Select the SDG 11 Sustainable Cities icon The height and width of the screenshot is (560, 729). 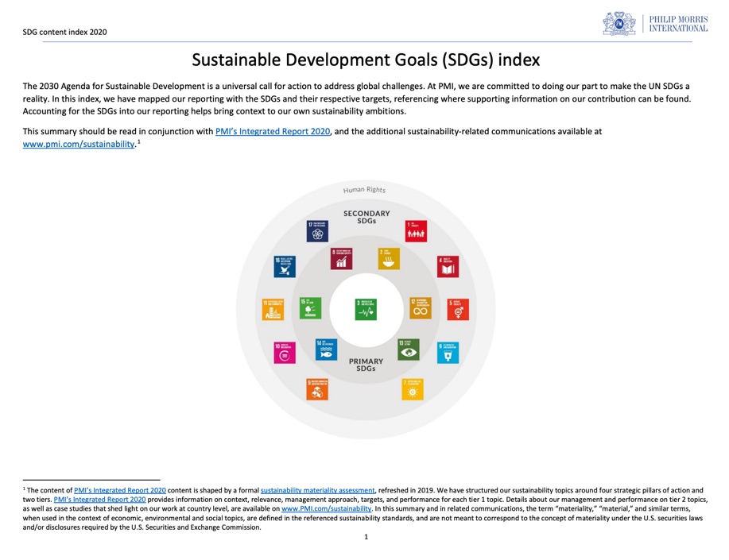[x=273, y=310]
